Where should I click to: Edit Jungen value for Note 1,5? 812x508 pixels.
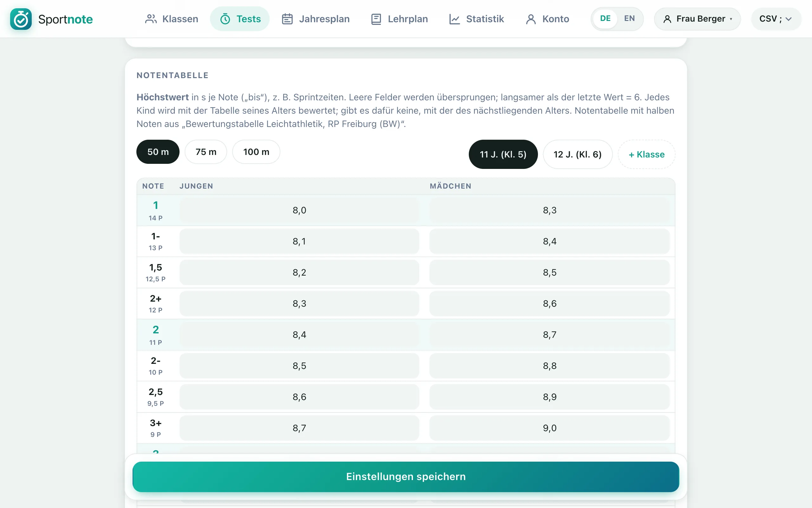coord(299,272)
